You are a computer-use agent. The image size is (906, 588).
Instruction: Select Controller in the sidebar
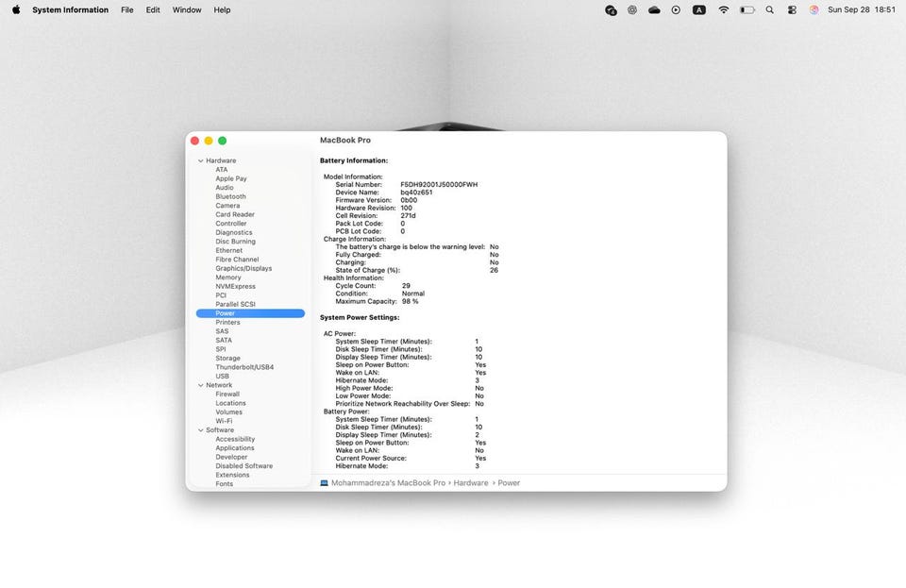230,224
